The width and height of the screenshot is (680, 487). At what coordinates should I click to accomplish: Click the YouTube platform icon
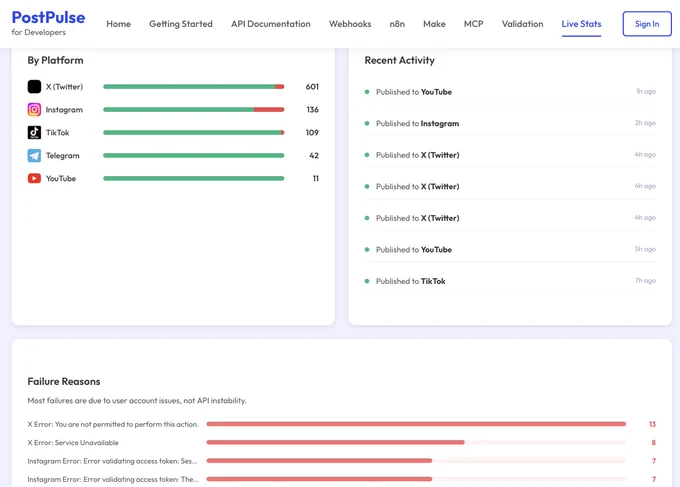click(x=34, y=178)
